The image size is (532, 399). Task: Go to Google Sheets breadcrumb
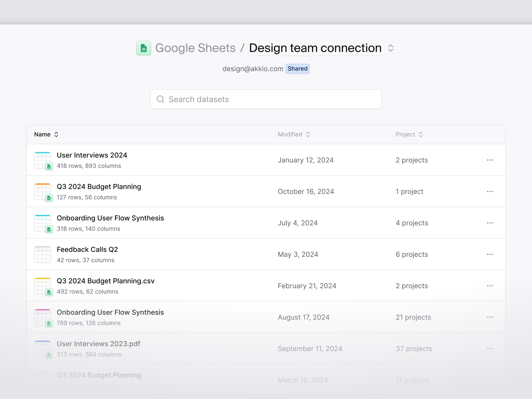coord(195,48)
